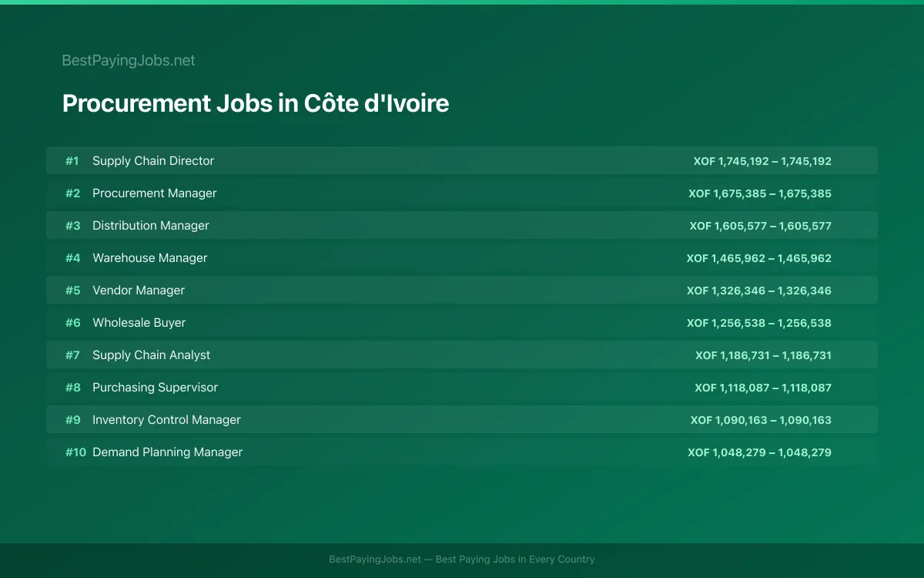Click the #7 rank number
Viewport: 924px width, 578px height.
point(72,355)
